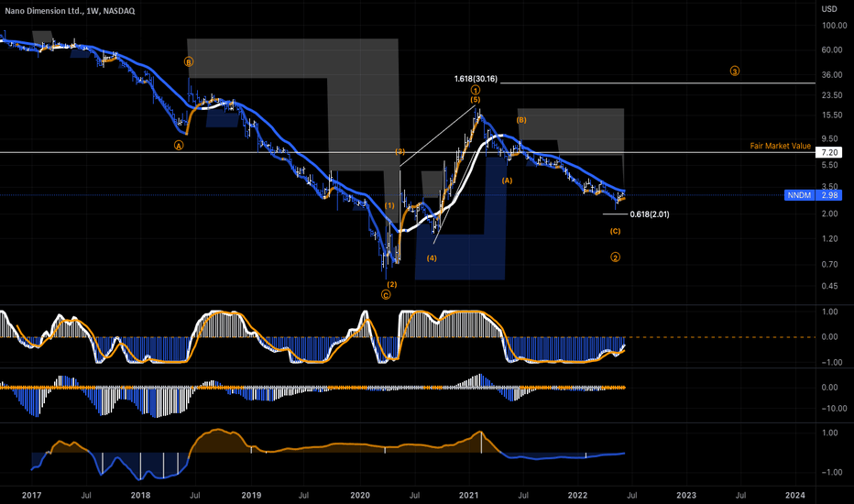This screenshot has height=504, width=854.
Task: Click the 0.70 price axis label
Action: pos(829,264)
